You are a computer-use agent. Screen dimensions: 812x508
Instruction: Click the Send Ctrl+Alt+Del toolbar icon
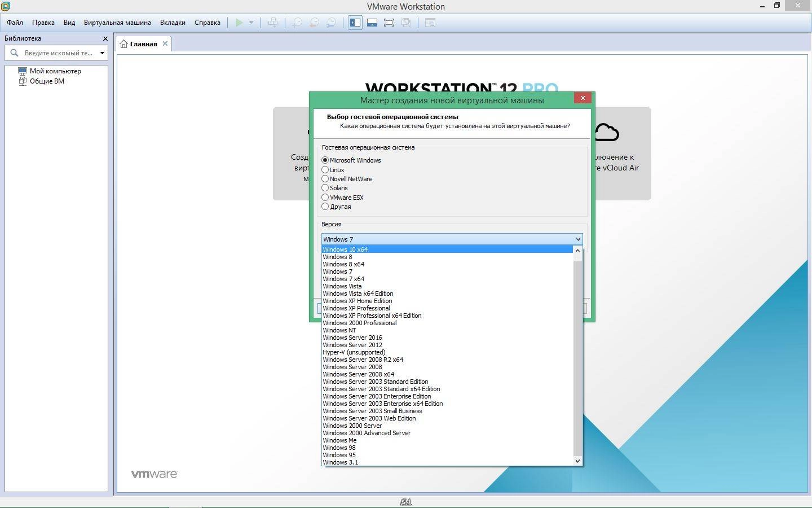273,23
